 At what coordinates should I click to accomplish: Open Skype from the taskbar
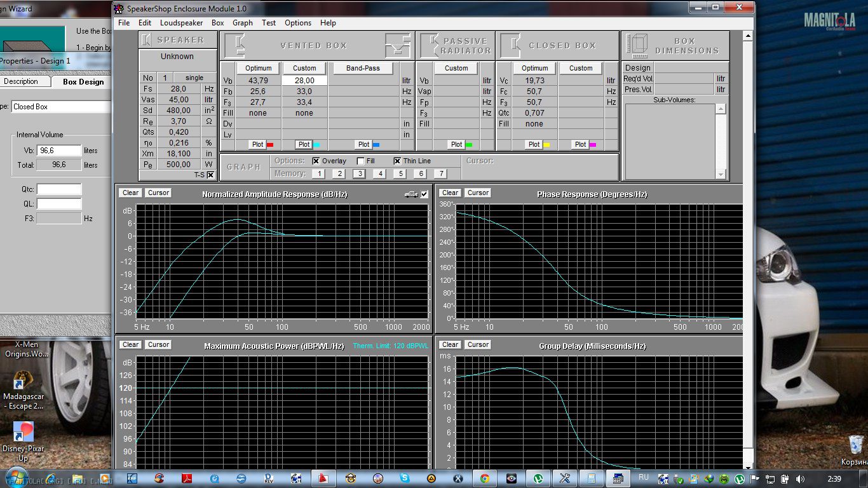[405, 478]
